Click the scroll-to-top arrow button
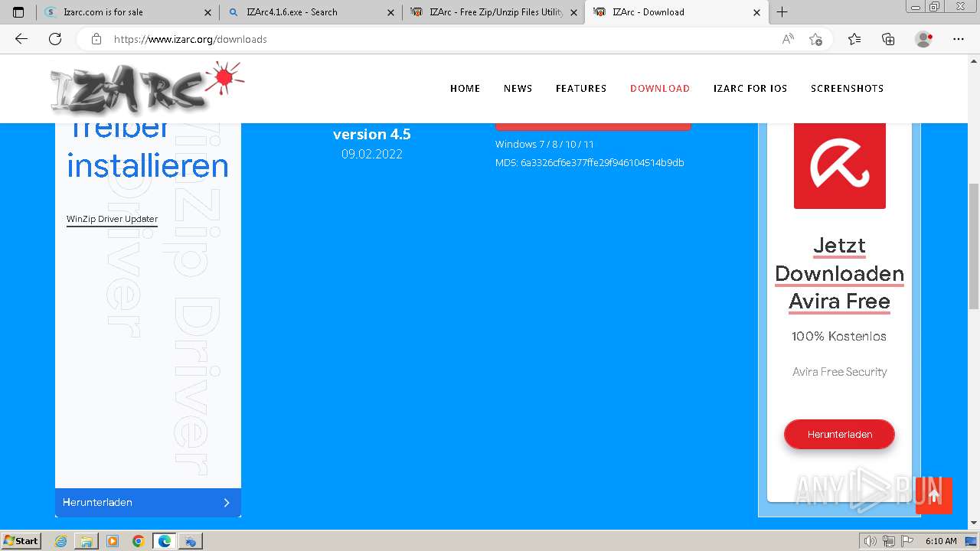The width and height of the screenshot is (980, 551). 934,495
